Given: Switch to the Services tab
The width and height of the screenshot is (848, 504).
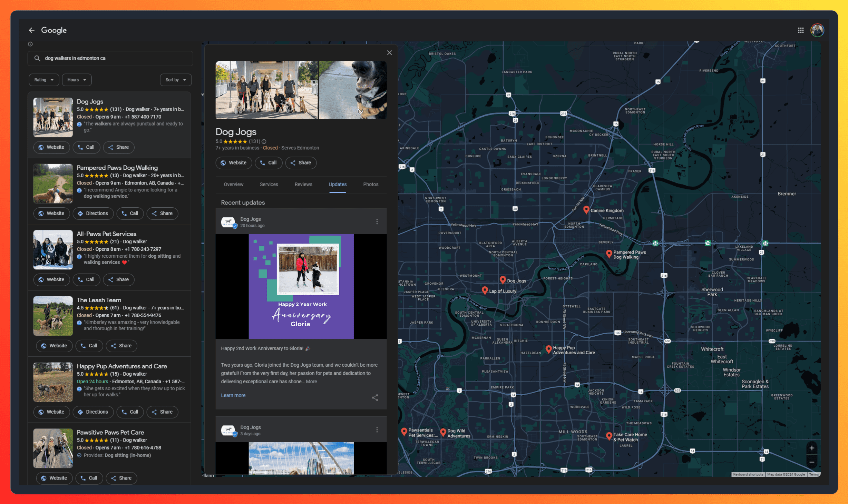Looking at the screenshot, I should (269, 185).
